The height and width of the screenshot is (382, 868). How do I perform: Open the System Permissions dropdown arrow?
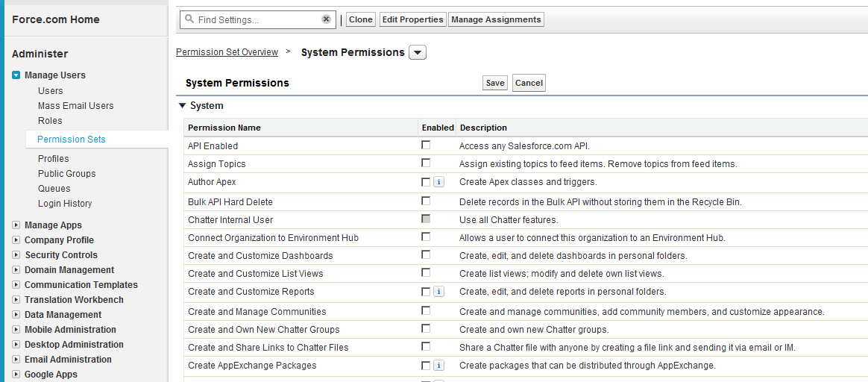(x=418, y=52)
